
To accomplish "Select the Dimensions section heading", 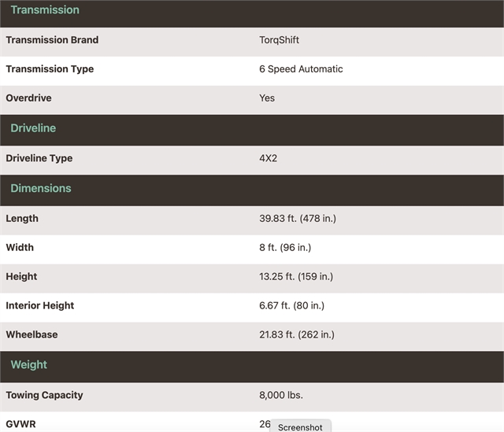I will tap(41, 189).
